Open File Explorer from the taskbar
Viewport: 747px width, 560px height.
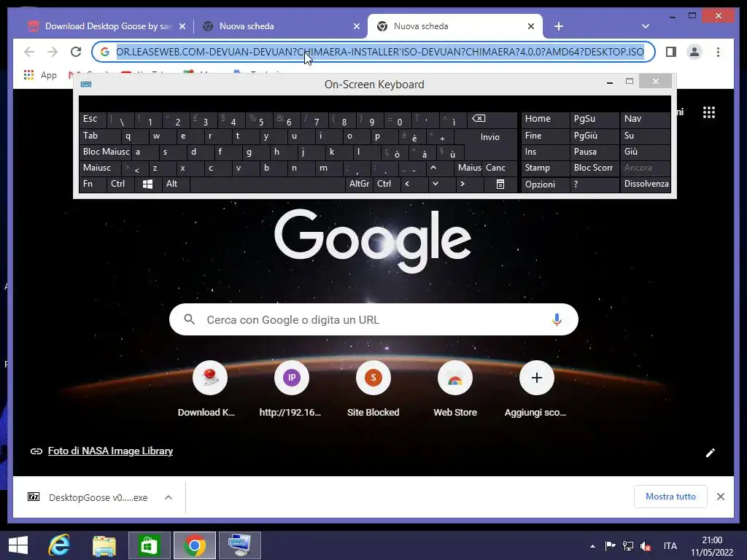(104, 545)
